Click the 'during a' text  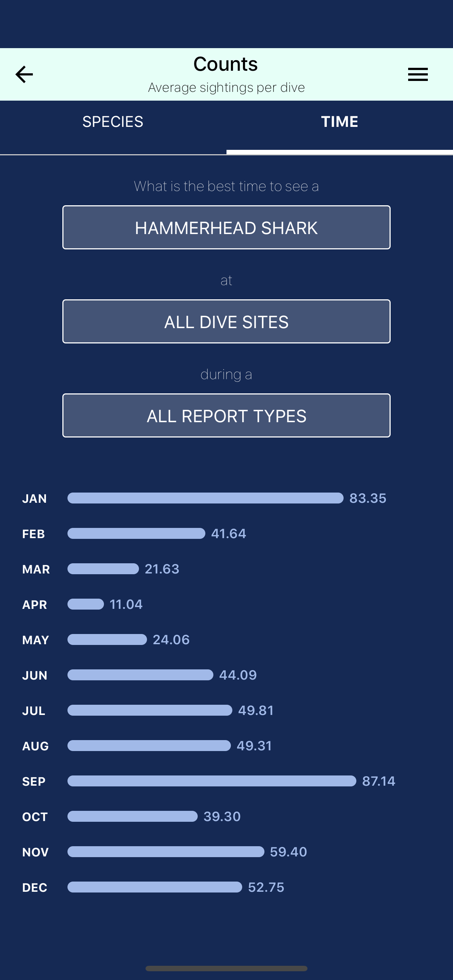tap(226, 375)
